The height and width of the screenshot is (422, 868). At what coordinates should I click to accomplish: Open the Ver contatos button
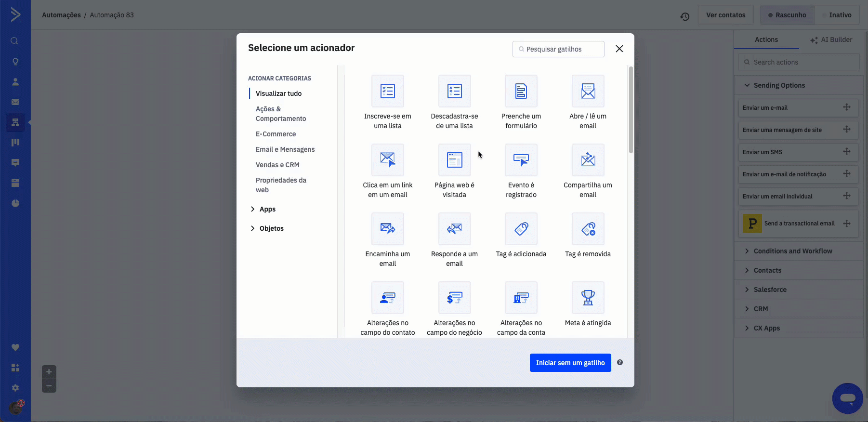tap(725, 15)
